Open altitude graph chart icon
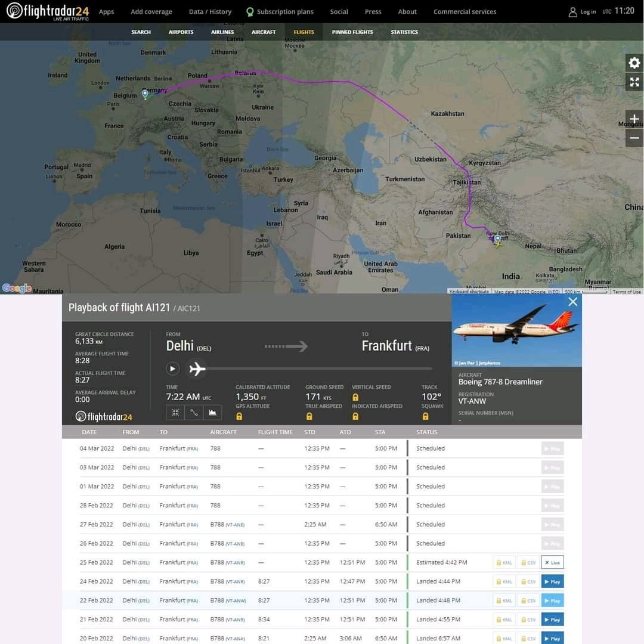The height and width of the screenshot is (644, 644). (x=212, y=412)
